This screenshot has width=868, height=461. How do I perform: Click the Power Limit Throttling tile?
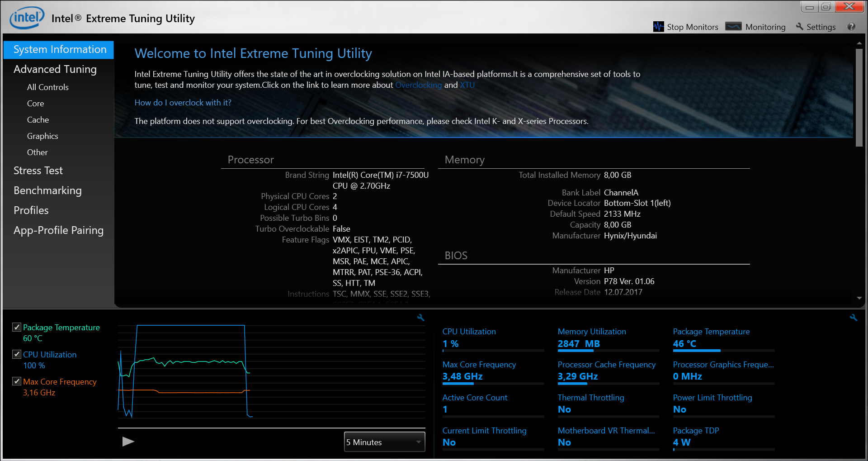tap(724, 405)
